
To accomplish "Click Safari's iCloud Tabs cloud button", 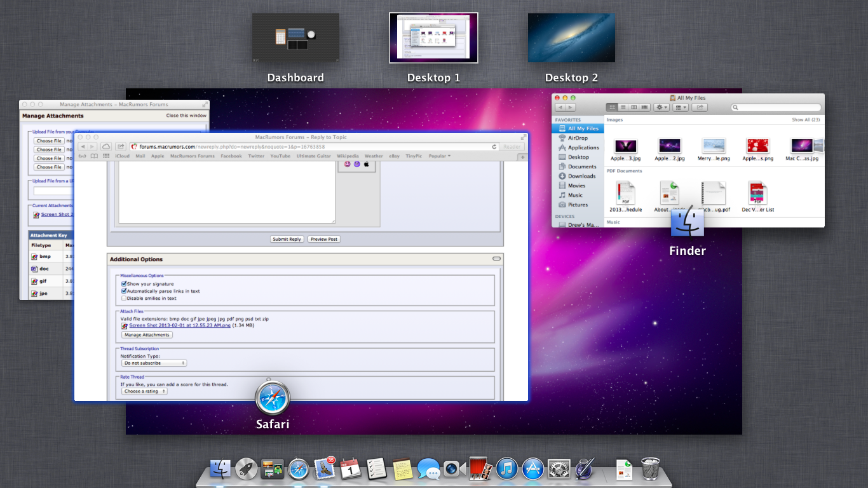I will (x=106, y=146).
